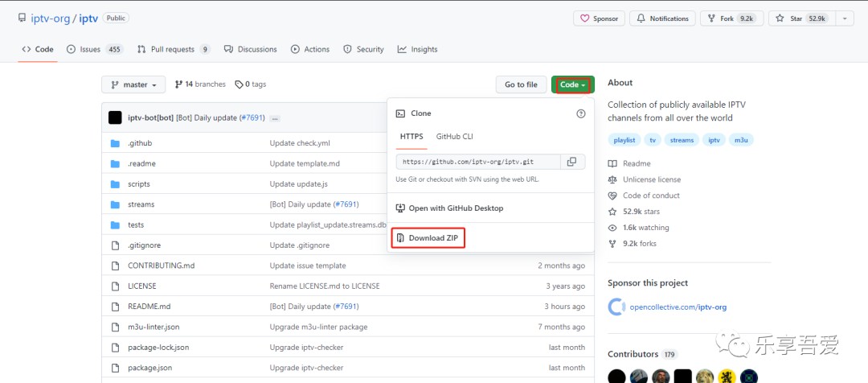Image resolution: width=868 pixels, height=383 pixels.
Task: Click the .github folder icon
Action: point(115,143)
